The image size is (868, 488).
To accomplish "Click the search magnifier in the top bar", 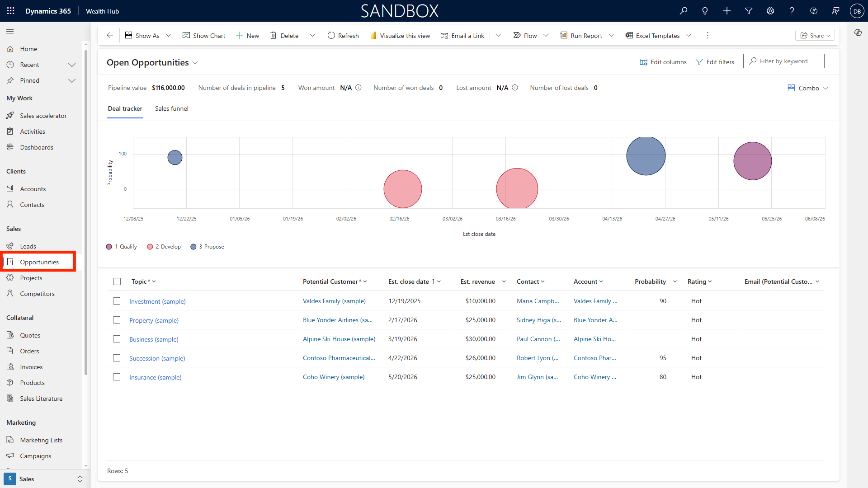I will [683, 11].
